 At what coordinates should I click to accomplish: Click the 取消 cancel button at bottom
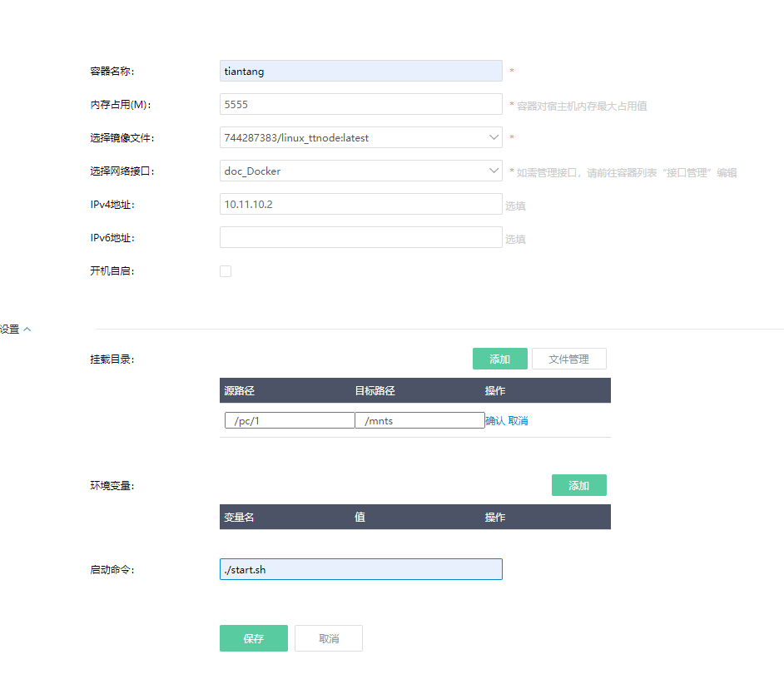coord(329,639)
